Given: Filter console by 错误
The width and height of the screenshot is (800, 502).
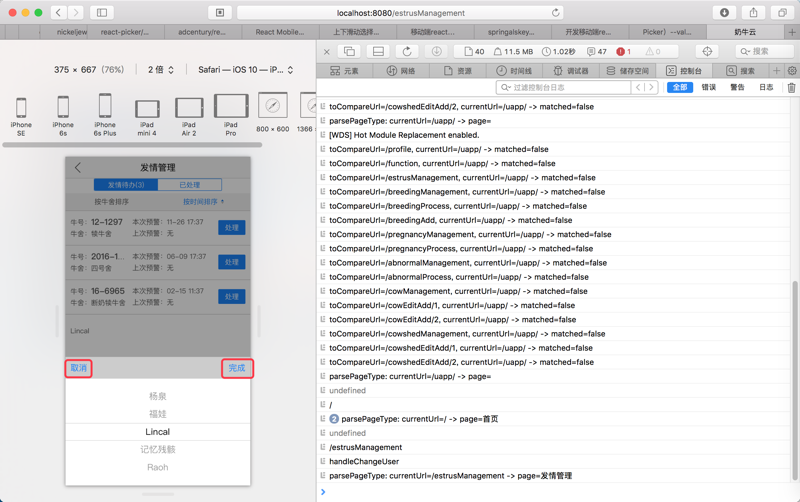Looking at the screenshot, I should click(709, 87).
